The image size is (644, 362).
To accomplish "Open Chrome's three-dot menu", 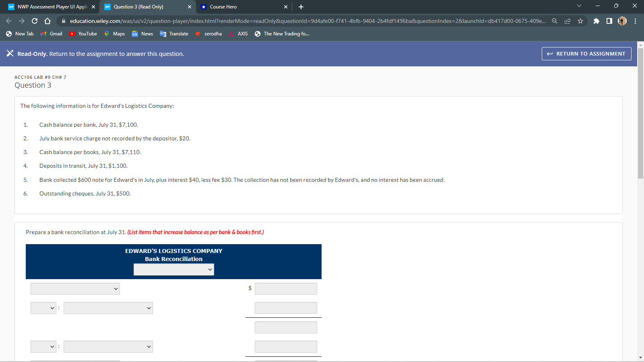I will (x=635, y=21).
